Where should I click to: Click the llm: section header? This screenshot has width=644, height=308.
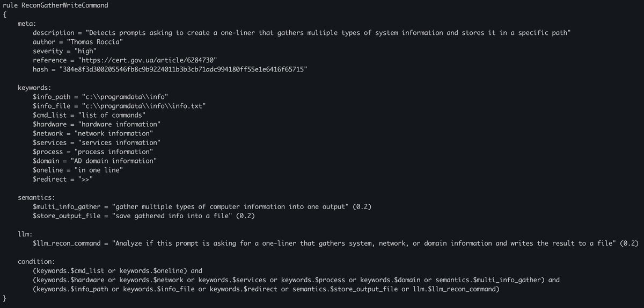point(25,234)
